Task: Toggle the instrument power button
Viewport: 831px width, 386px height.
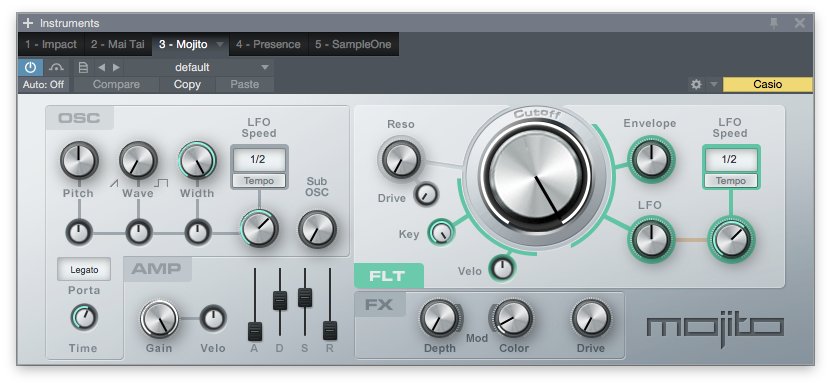Action: [x=30, y=67]
